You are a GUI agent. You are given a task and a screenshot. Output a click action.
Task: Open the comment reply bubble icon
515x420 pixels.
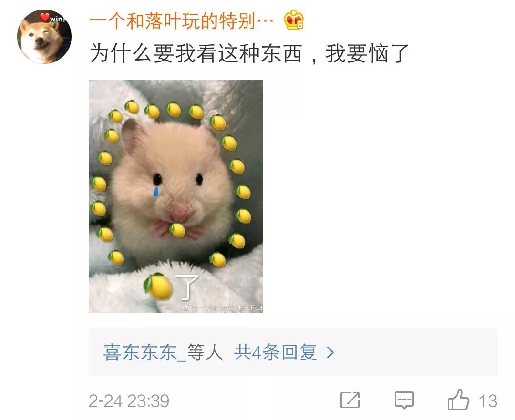[x=404, y=400]
